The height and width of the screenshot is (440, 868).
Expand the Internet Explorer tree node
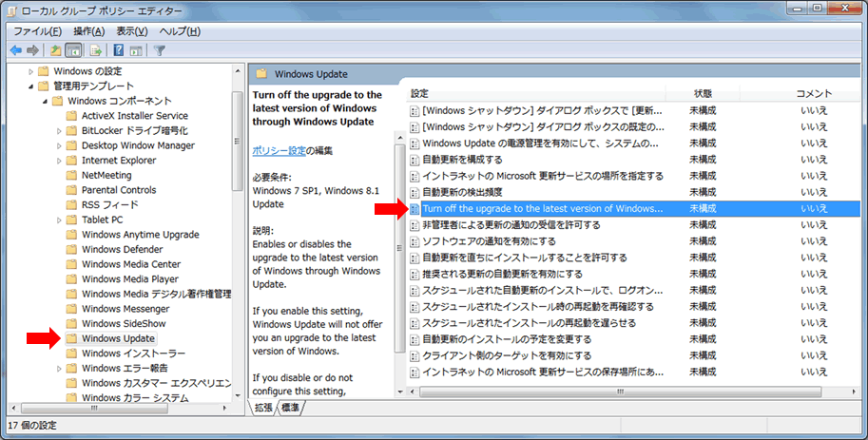pos(59,161)
